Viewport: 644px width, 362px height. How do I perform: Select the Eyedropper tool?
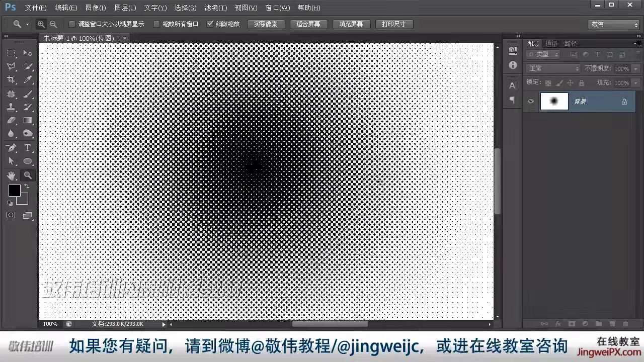tap(28, 79)
